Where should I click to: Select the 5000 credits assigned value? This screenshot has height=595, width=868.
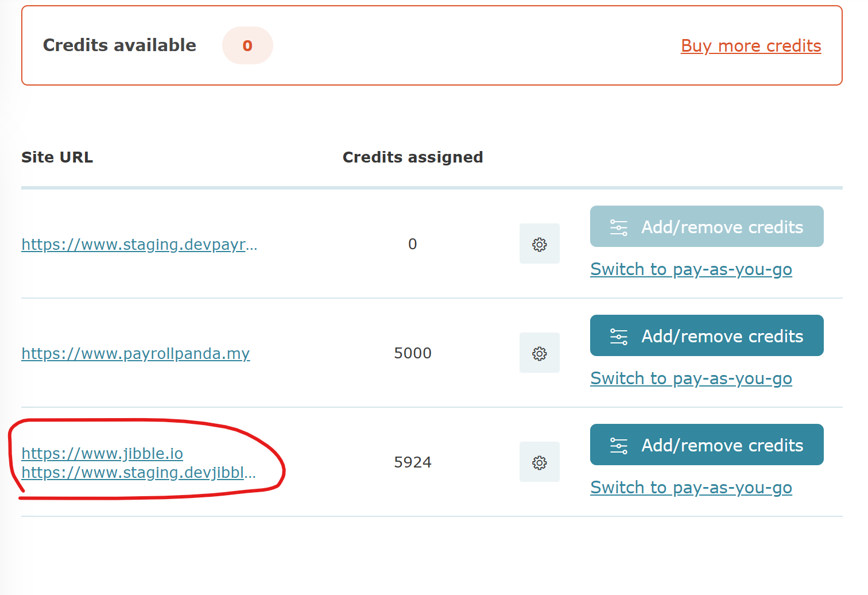point(413,353)
